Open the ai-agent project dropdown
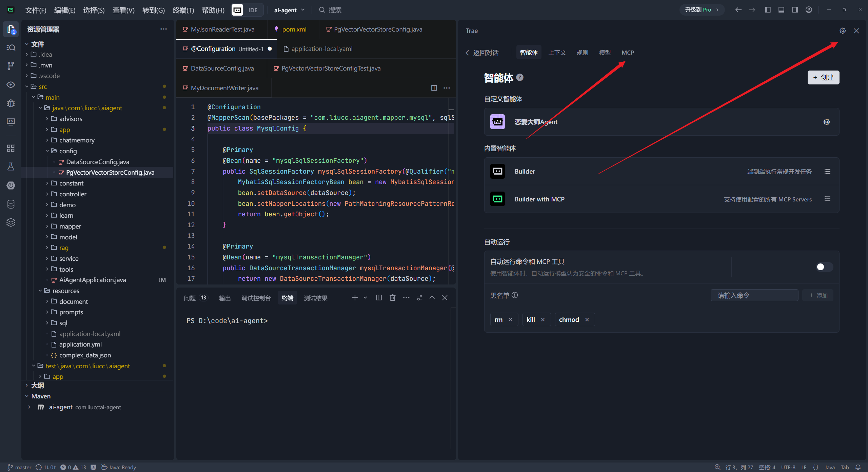This screenshot has width=868, height=472. [x=289, y=10]
